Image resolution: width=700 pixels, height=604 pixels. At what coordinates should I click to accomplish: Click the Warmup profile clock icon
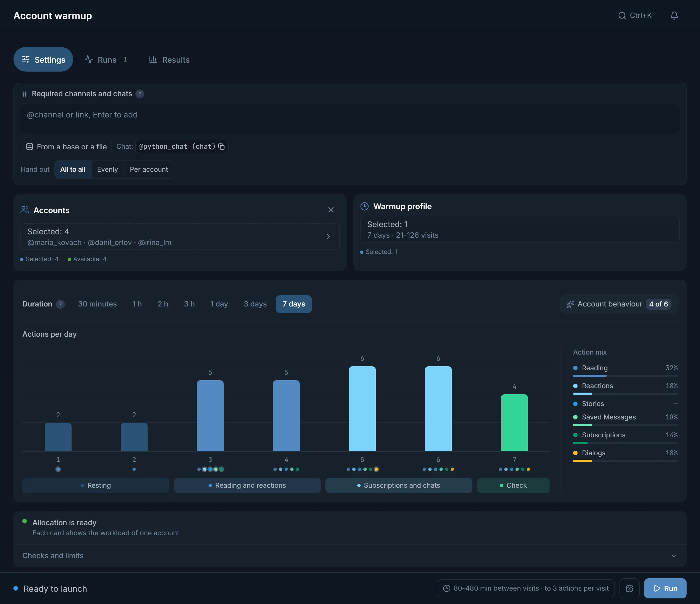(365, 207)
